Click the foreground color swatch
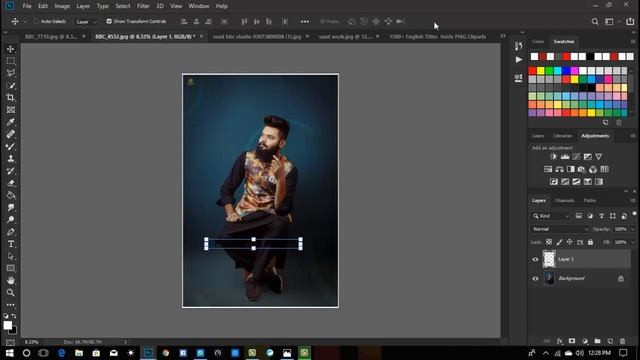640x360 pixels. (7, 325)
